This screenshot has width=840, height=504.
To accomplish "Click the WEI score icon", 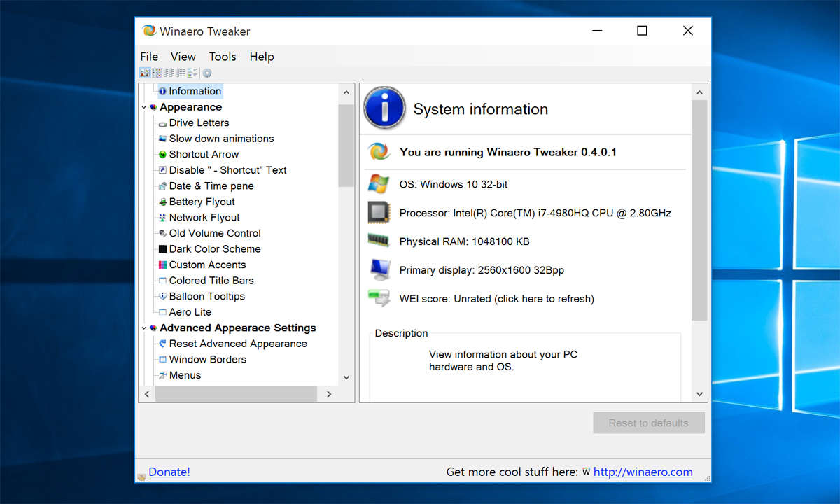I will [379, 298].
